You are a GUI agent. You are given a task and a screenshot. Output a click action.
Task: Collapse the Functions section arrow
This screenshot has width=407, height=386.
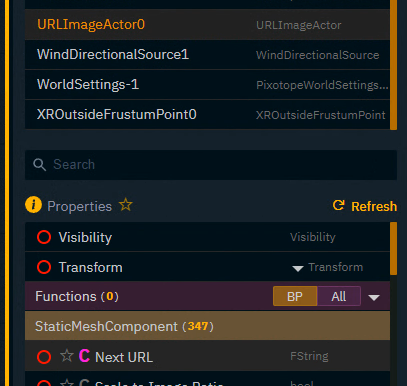pyautogui.click(x=374, y=297)
